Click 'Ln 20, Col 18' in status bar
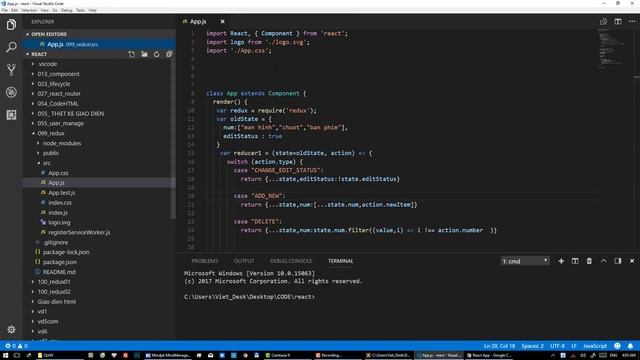 pos(499,346)
